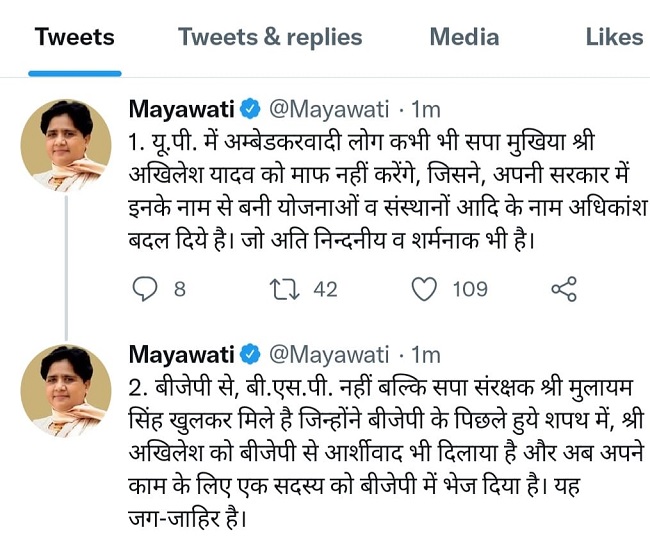Reply to the first Mayawati tweet
The image size is (650, 540).
pyautogui.click(x=147, y=290)
